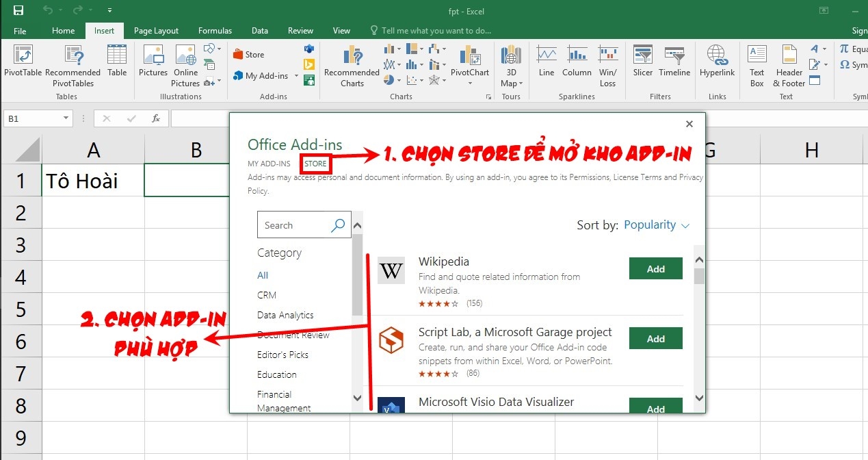Click the Equation pi icon

[x=844, y=49]
